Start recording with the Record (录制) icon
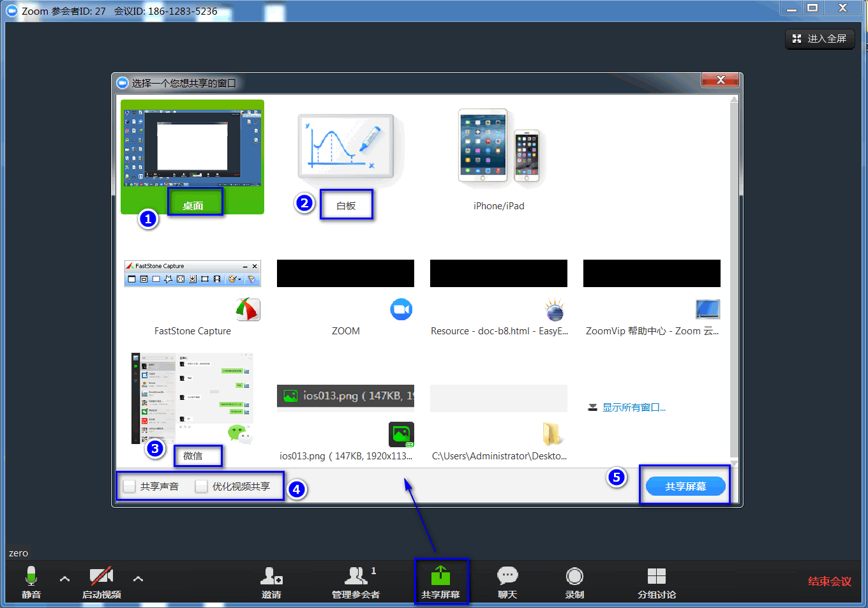The width and height of the screenshot is (868, 608). pos(574,576)
